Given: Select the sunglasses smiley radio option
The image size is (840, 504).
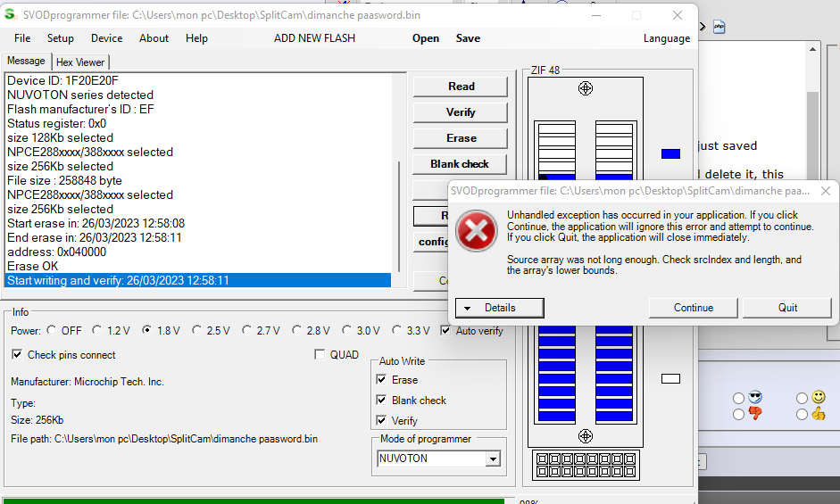Looking at the screenshot, I should pos(739,398).
